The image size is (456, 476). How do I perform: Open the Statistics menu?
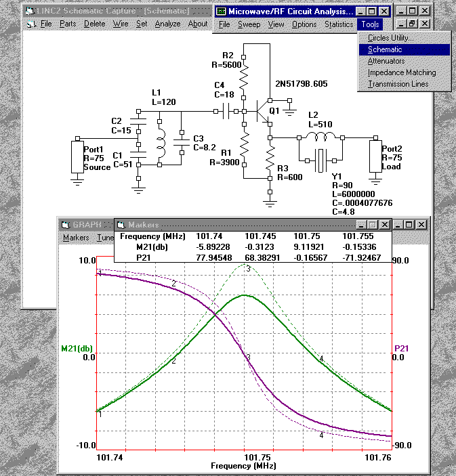[x=338, y=24]
